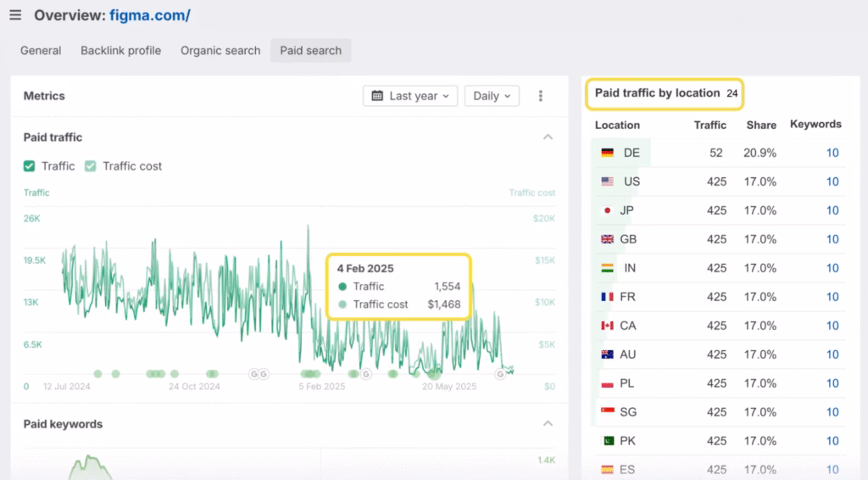Toggle the Traffic cost checkbox

click(x=91, y=166)
